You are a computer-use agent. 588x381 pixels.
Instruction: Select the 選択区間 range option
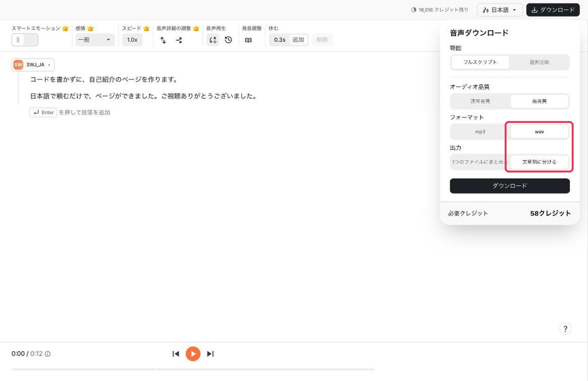tap(539, 62)
